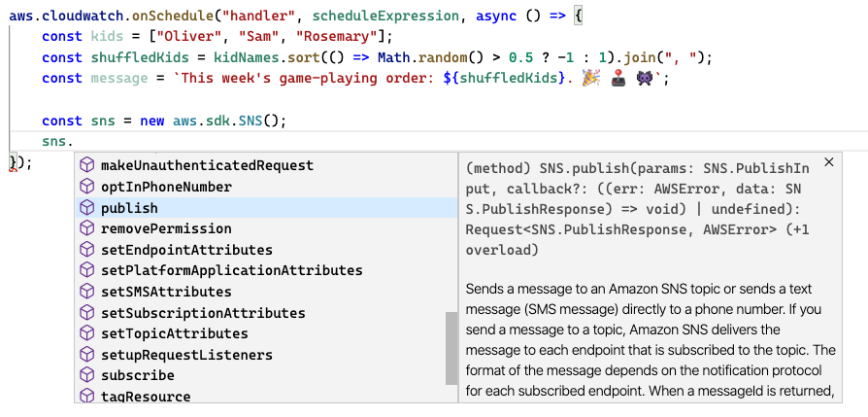Click the scheduleExpression argument
This screenshot has height=417, width=868.
(385, 17)
